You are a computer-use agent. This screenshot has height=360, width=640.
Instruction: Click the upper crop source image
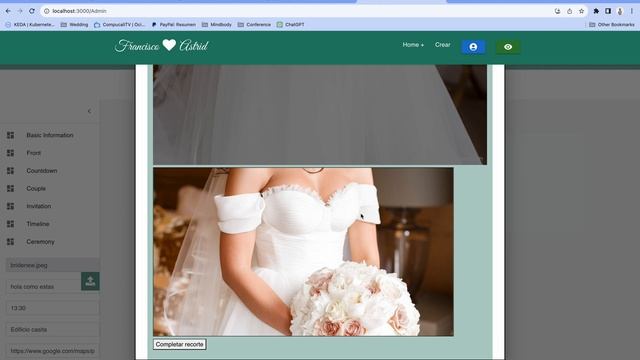pyautogui.click(x=320, y=115)
